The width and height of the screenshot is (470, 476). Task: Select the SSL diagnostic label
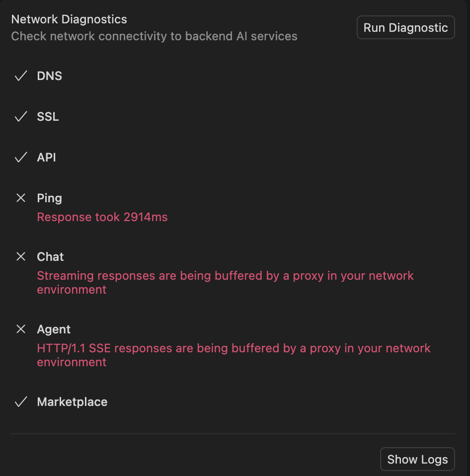coord(48,117)
